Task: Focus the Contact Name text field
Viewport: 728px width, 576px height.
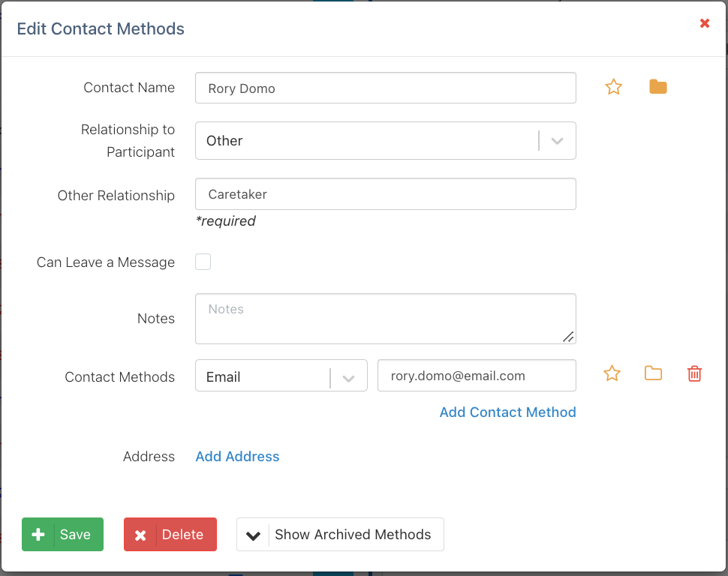Action: (x=385, y=88)
